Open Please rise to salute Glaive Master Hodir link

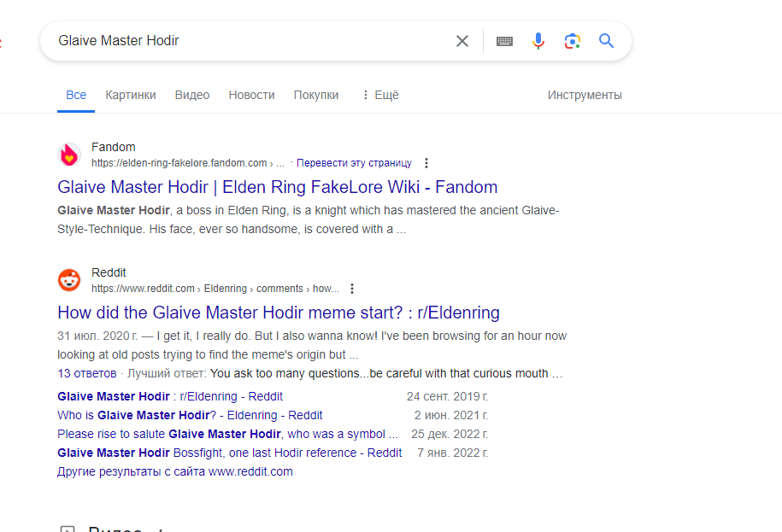pyautogui.click(x=227, y=434)
